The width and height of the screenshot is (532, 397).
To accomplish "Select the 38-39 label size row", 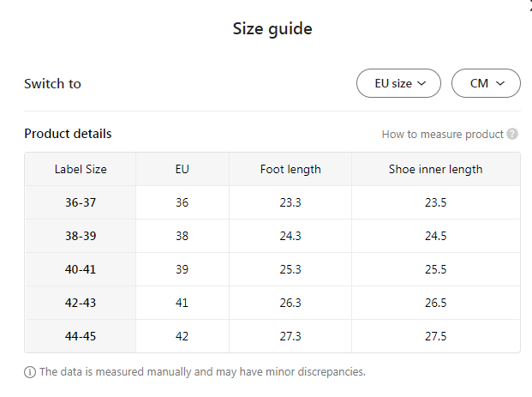I will click(81, 236).
